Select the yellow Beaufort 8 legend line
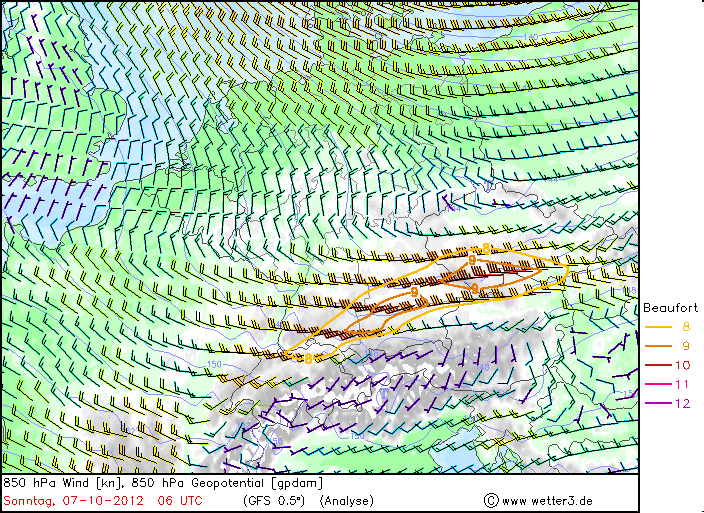 click(x=658, y=327)
